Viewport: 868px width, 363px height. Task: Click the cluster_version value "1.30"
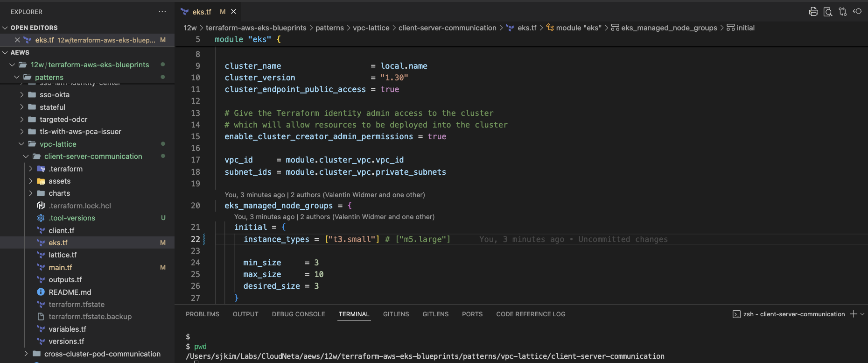[x=394, y=78]
